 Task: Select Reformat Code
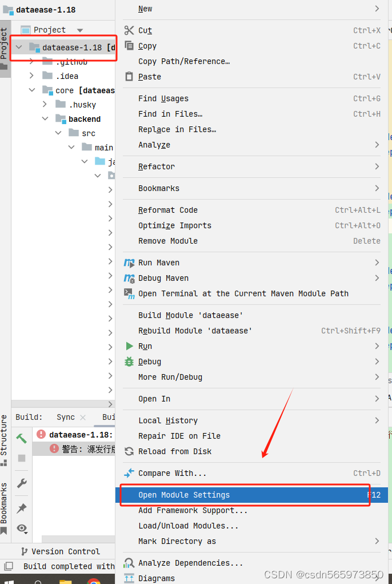(x=252, y=210)
